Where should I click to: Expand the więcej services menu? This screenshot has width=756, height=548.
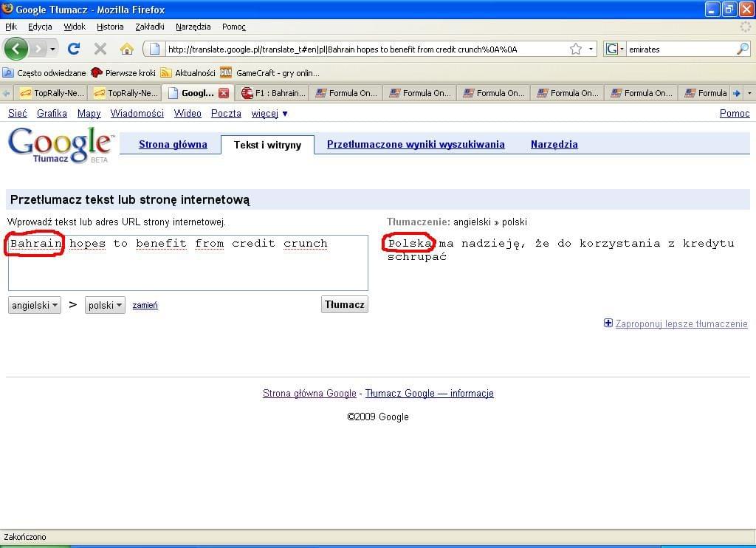pos(269,113)
